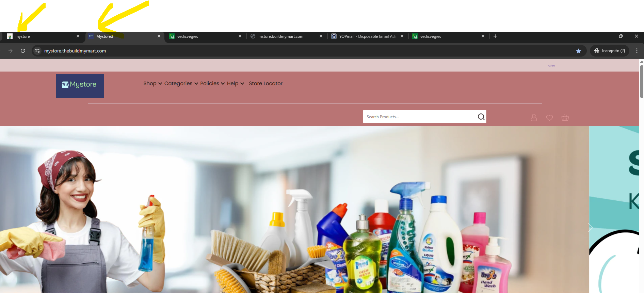Viewport: 644px width, 293px height.
Task: Open the shopping cart basket icon
Action: (565, 118)
